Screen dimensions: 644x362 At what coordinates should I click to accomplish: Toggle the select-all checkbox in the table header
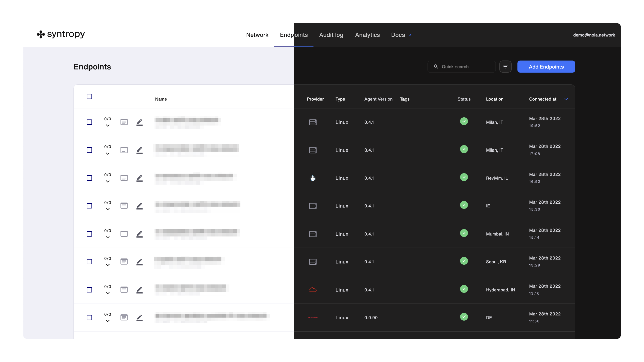(89, 97)
